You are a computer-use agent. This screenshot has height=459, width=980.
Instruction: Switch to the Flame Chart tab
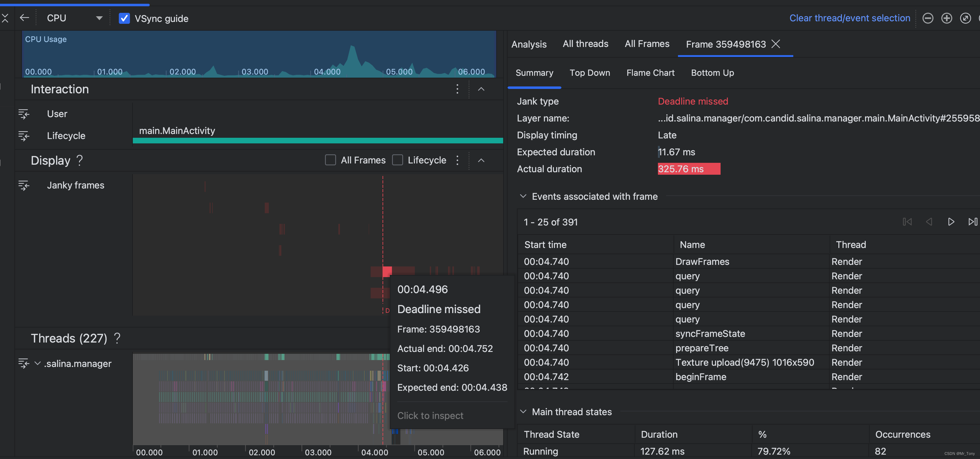point(650,73)
